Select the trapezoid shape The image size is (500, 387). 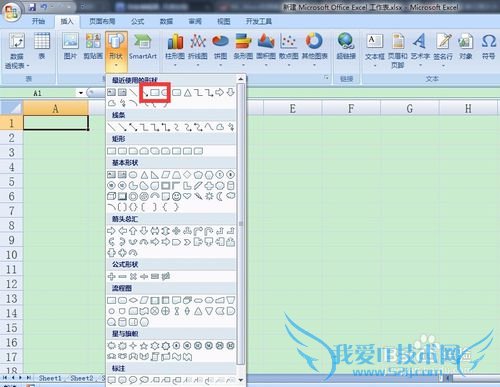click(176, 174)
